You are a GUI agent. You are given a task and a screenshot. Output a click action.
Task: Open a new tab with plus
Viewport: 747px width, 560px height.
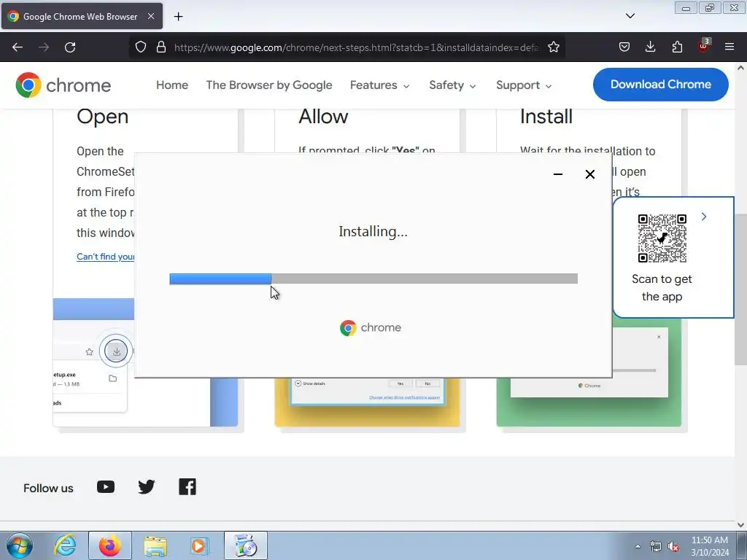(178, 17)
